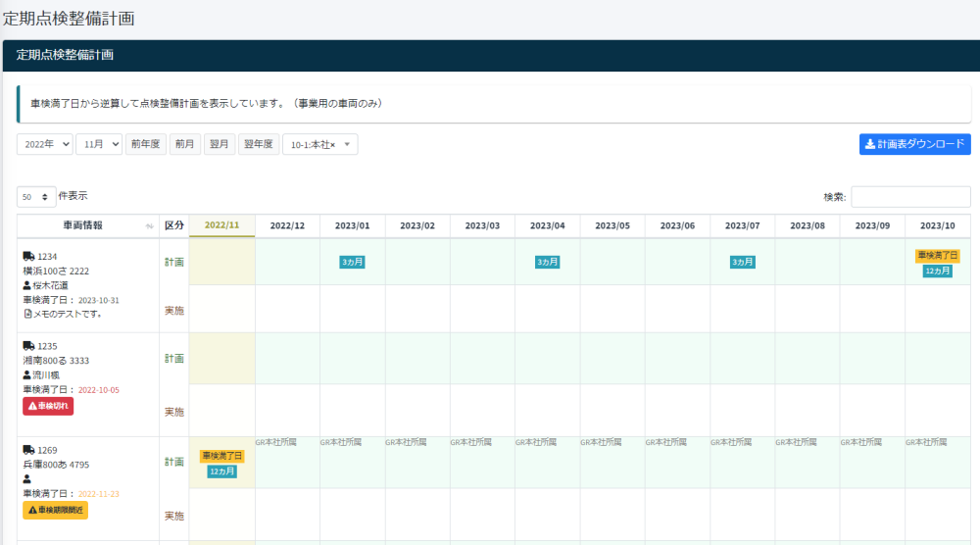Expand the 10-1:本社 office selector

point(319,144)
